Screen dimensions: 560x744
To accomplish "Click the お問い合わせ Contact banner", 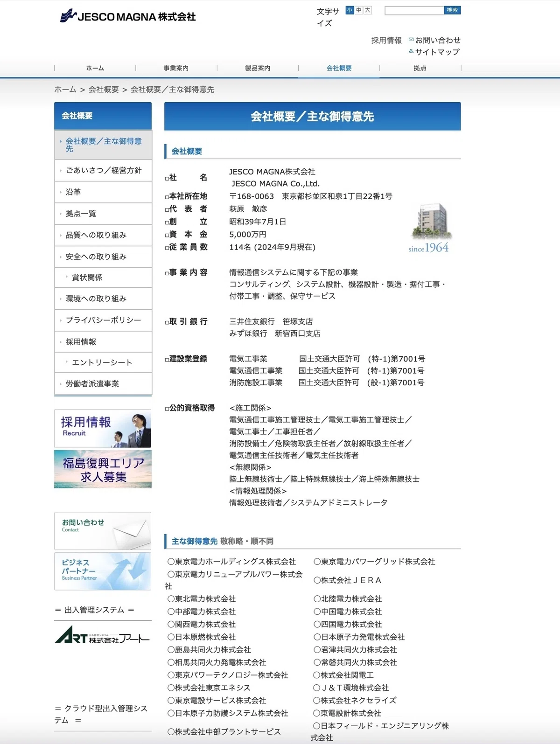I will (x=103, y=531).
